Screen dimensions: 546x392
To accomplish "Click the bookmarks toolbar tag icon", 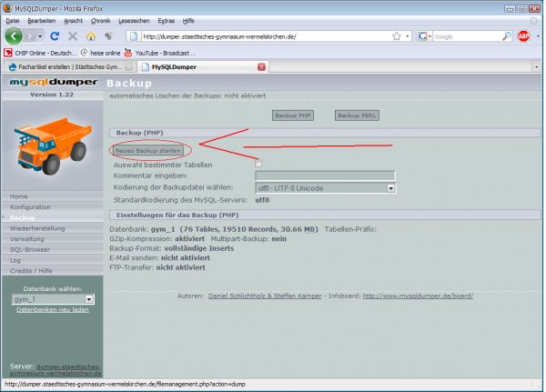I will pyautogui.click(x=108, y=35).
